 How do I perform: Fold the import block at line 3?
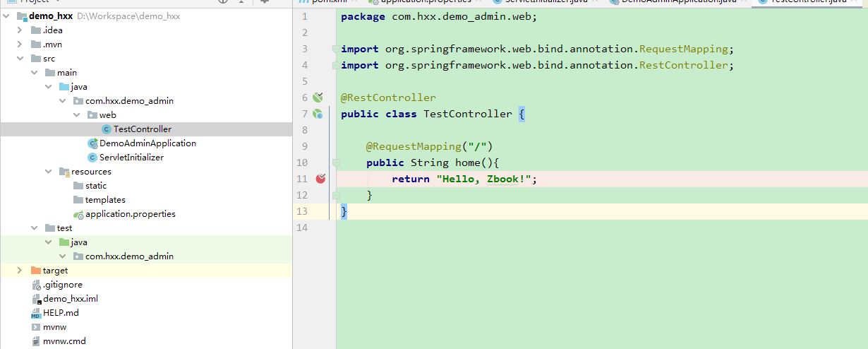(336, 49)
